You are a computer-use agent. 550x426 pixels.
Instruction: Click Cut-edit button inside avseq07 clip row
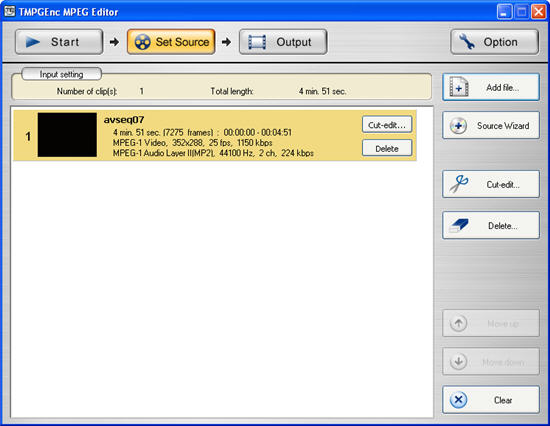[x=387, y=125]
